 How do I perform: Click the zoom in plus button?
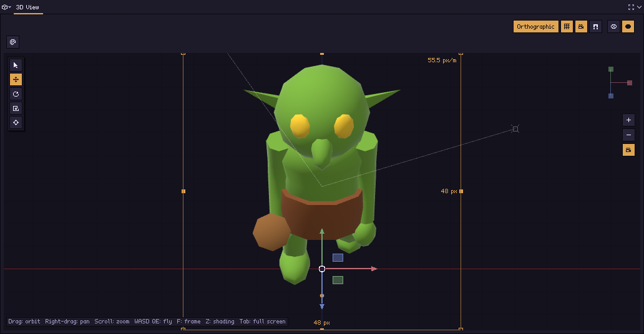point(628,120)
